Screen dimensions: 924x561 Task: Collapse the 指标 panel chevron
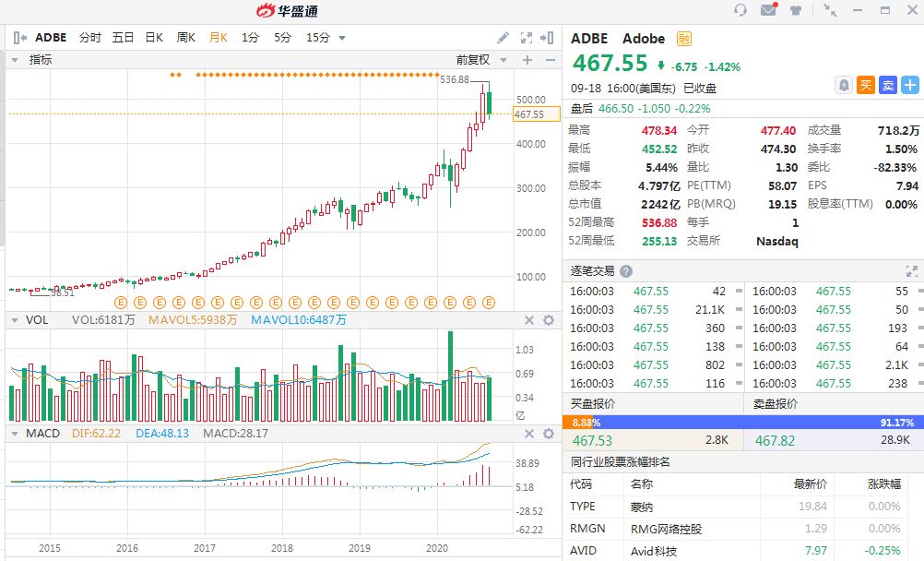click(x=13, y=59)
